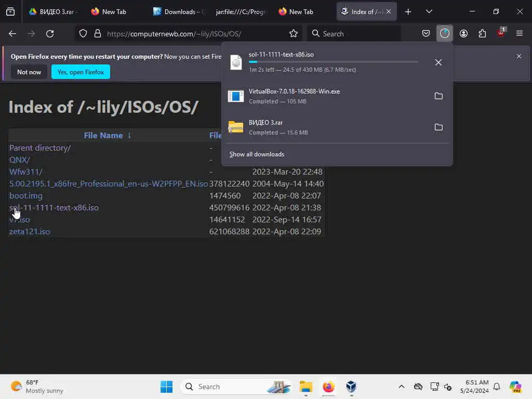Show VirtualBox installer in folder
Screen dimensions: 532x399
pyautogui.click(x=438, y=96)
